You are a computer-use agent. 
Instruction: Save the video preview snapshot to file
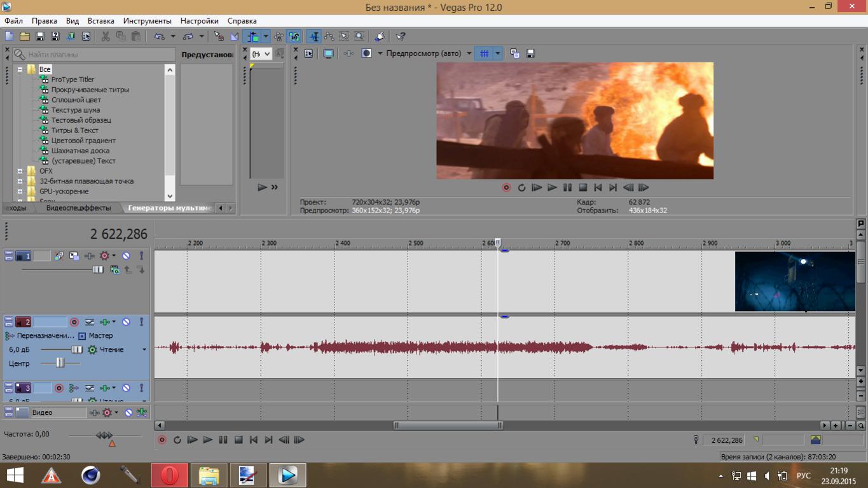(x=530, y=54)
